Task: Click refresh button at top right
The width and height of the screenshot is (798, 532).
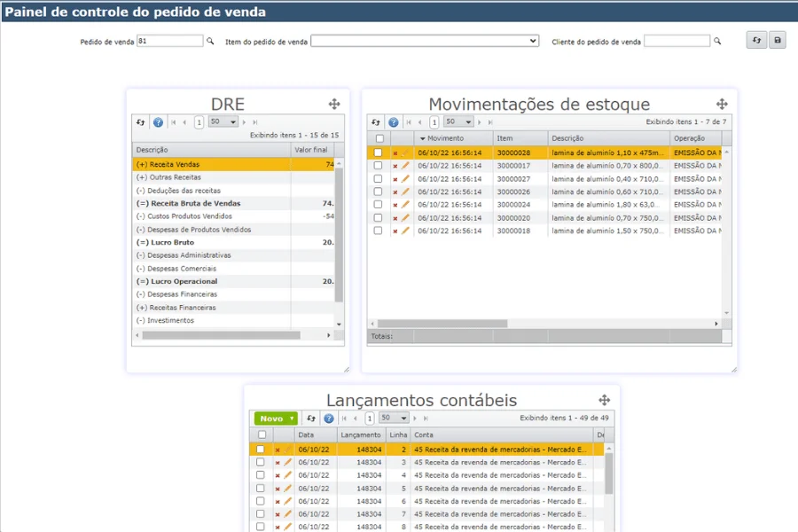Action: 757,40
